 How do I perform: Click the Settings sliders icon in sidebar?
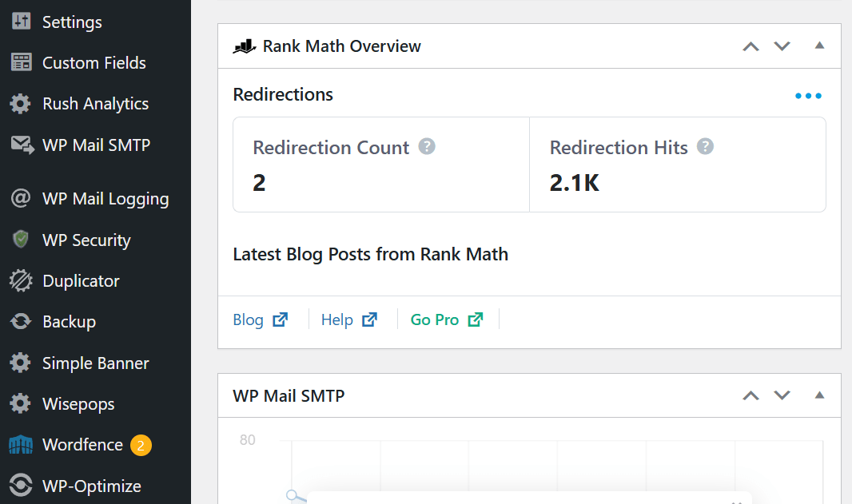pyautogui.click(x=22, y=22)
